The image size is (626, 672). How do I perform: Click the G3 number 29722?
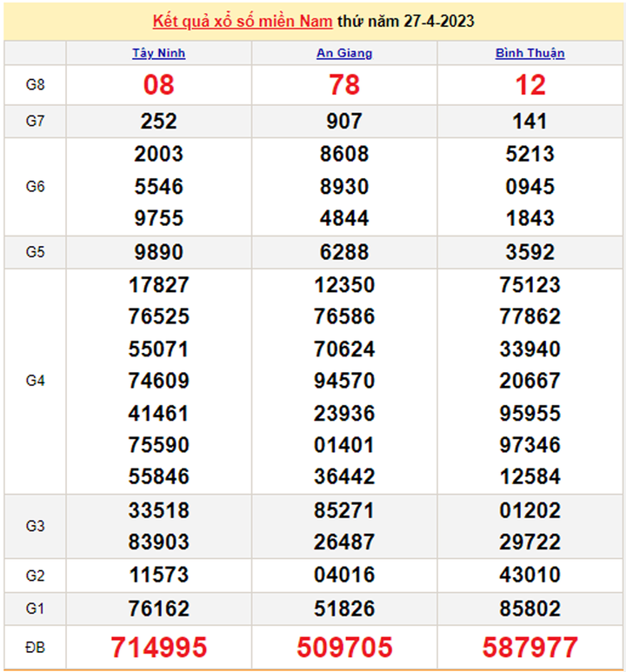[530, 542]
